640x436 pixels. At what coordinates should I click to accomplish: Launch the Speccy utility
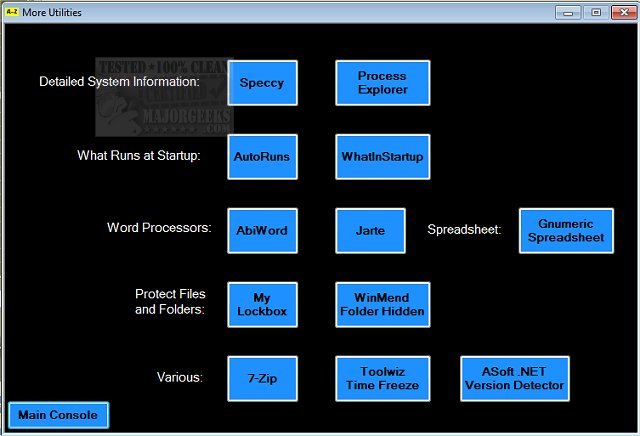point(262,83)
